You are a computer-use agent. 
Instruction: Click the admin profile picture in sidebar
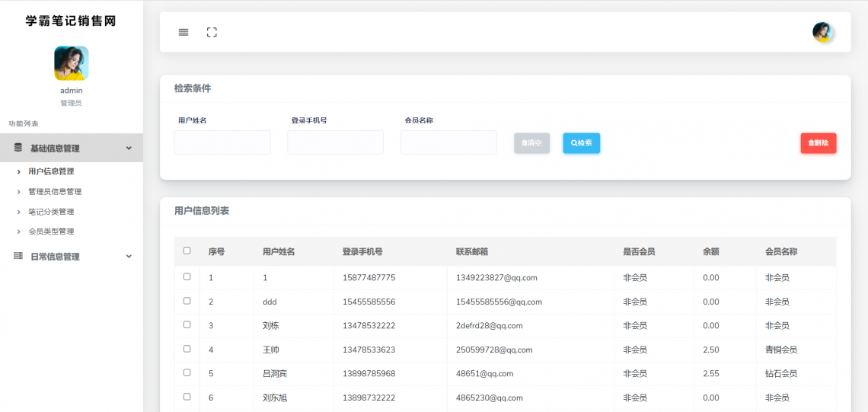click(x=72, y=63)
